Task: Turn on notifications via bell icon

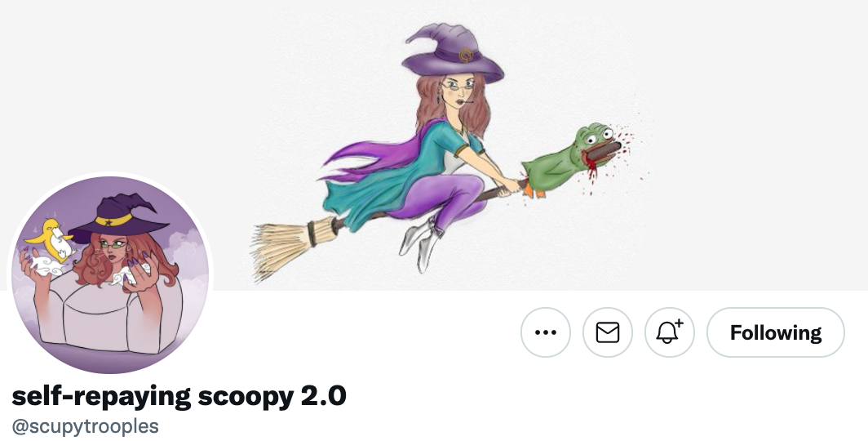Action: [x=669, y=332]
